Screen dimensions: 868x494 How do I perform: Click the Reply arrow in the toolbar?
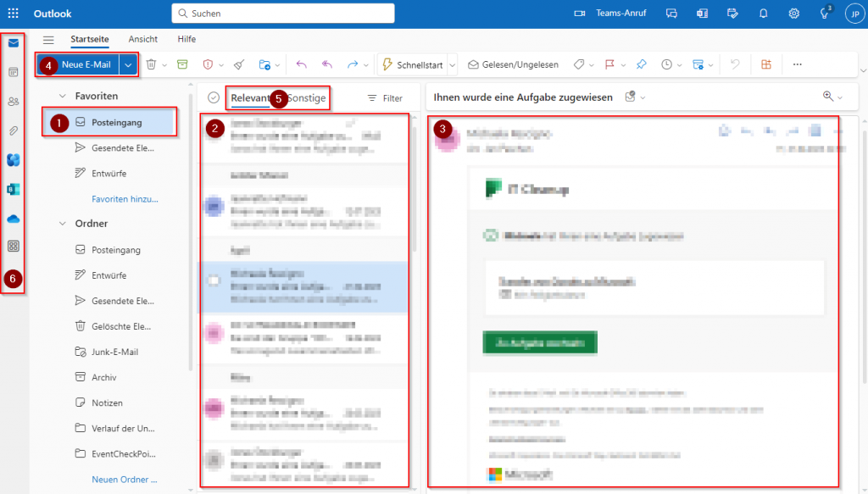(302, 64)
